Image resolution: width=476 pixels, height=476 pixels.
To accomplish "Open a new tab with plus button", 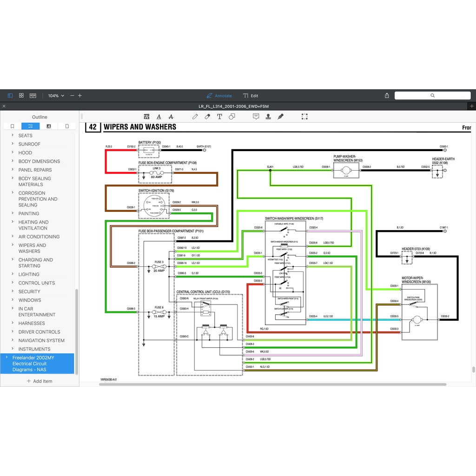I will point(472,106).
